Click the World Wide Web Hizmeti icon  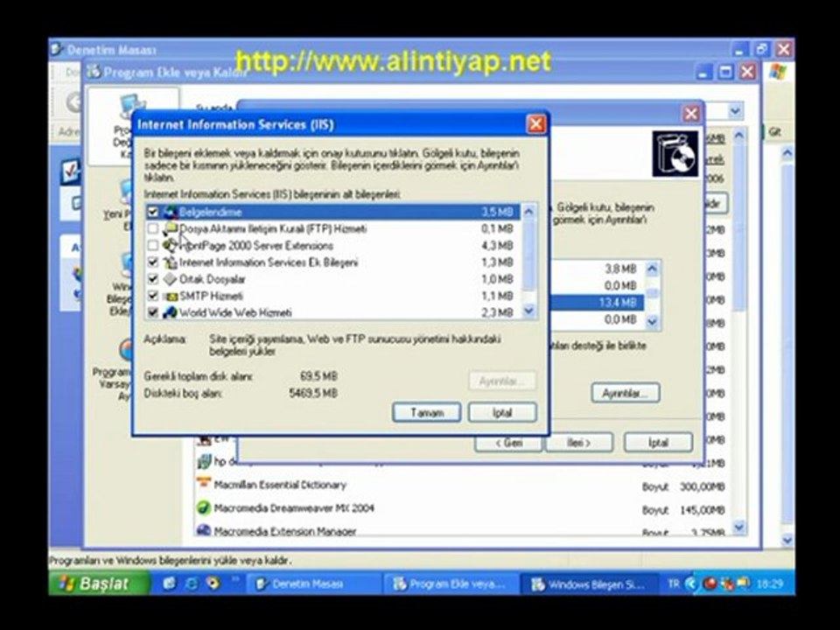pyautogui.click(x=171, y=312)
